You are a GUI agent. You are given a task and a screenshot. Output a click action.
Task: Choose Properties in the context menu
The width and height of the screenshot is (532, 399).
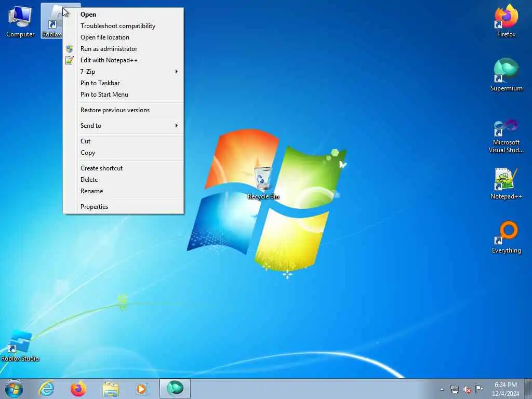124,207
